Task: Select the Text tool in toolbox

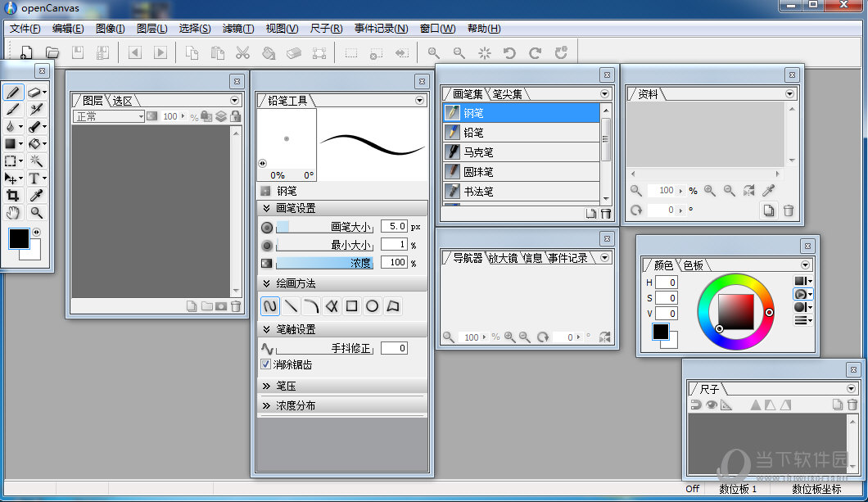Action: (36, 179)
